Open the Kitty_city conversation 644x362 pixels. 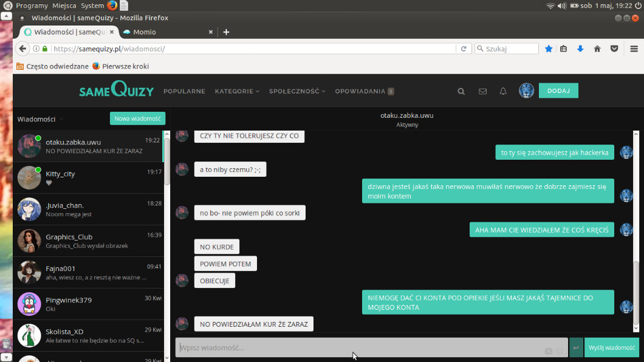click(x=88, y=178)
